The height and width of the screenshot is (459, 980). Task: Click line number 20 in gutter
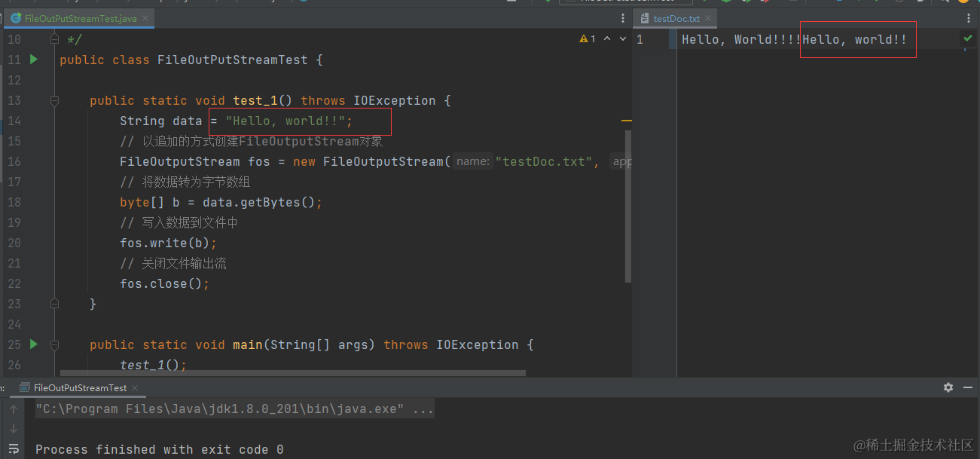(14, 243)
